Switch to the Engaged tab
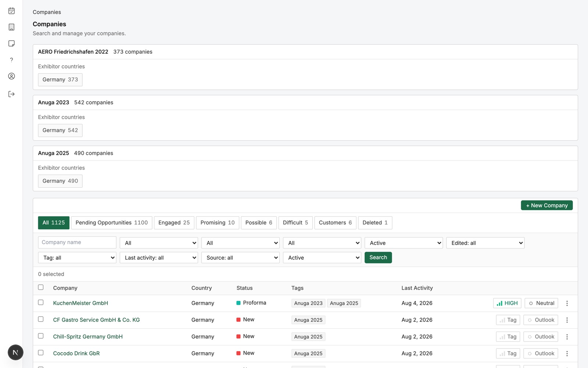 [x=174, y=223]
